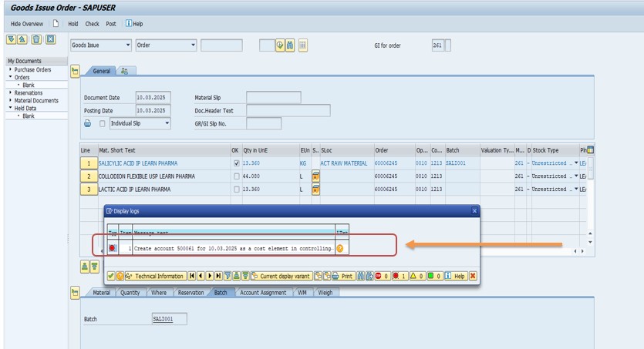This screenshot has height=349, width=644.
Task: Open the Goods Issue action dropdown
Action: [128, 45]
